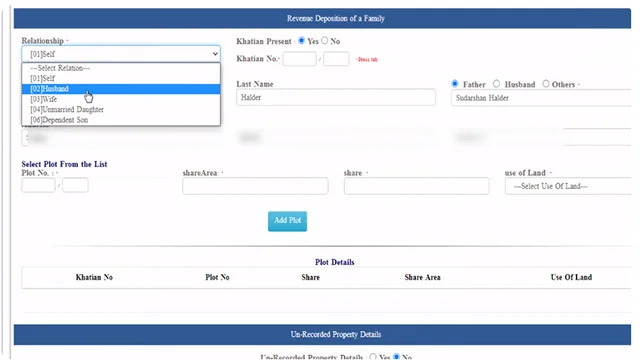The height and width of the screenshot is (360, 640).
Task: Click the first Khatian No. input box
Action: point(299,59)
